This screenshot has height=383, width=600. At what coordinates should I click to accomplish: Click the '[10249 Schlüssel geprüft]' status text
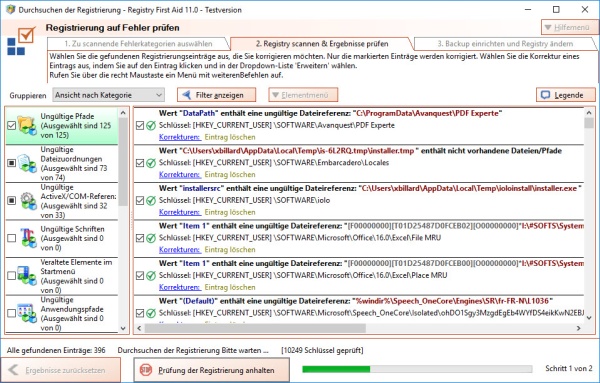[322, 350]
